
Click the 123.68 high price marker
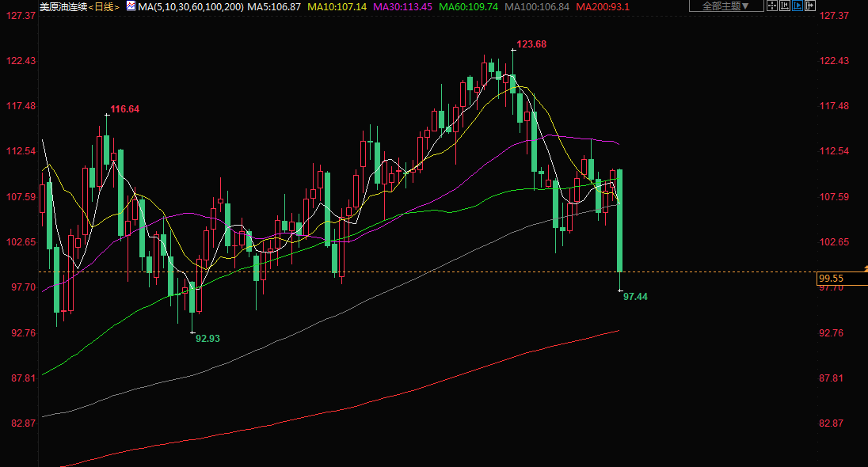pyautogui.click(x=531, y=44)
